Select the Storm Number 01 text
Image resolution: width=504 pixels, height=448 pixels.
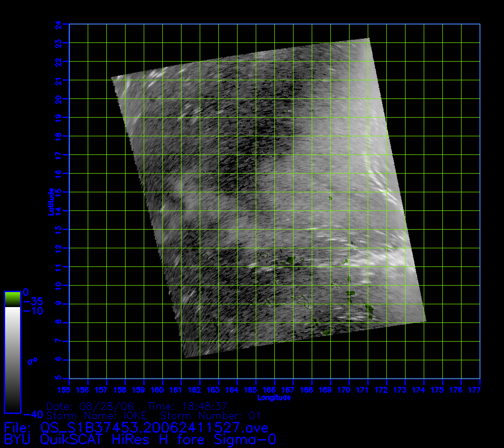pos(211,415)
